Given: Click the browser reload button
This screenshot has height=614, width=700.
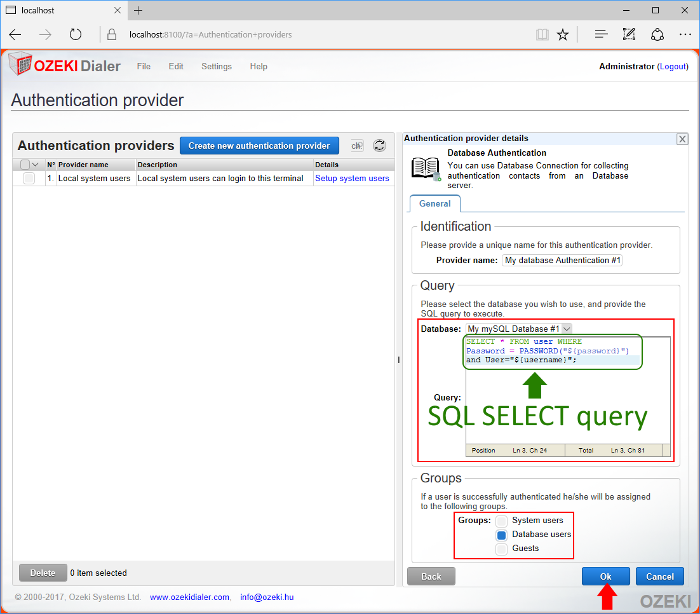Looking at the screenshot, I should [76, 34].
